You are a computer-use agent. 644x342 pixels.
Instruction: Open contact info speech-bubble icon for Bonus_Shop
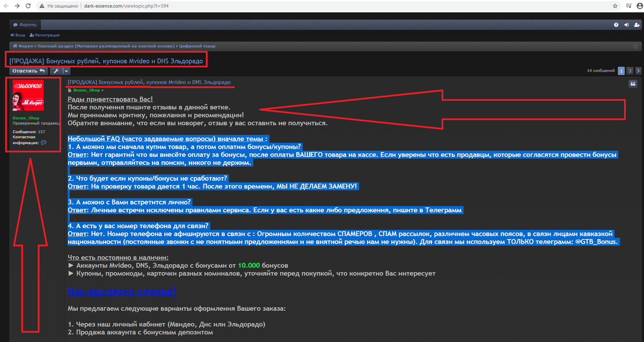43,143
